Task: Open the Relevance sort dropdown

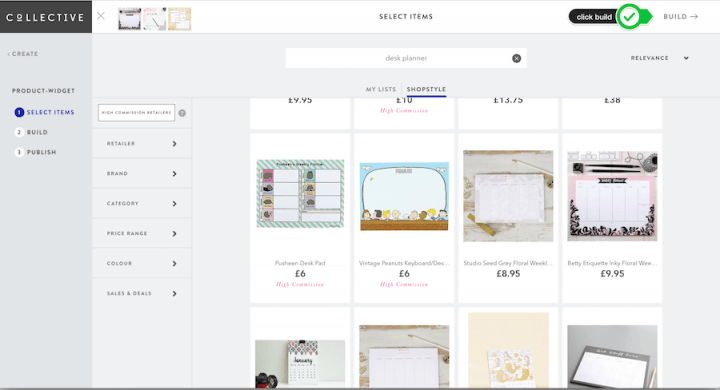Action: tap(660, 58)
